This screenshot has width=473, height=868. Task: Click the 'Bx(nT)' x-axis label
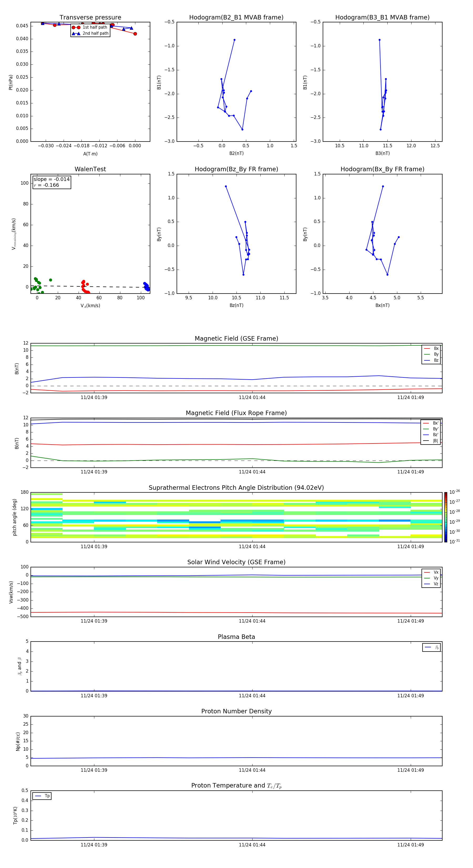[x=382, y=306]
